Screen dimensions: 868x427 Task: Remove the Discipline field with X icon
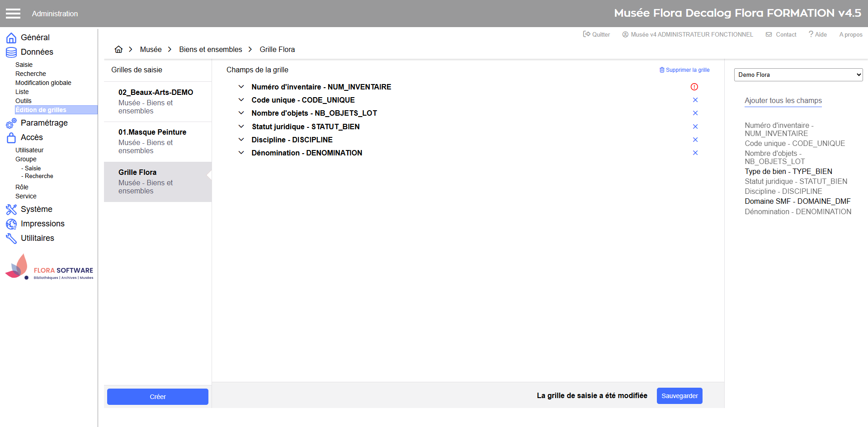(x=695, y=140)
